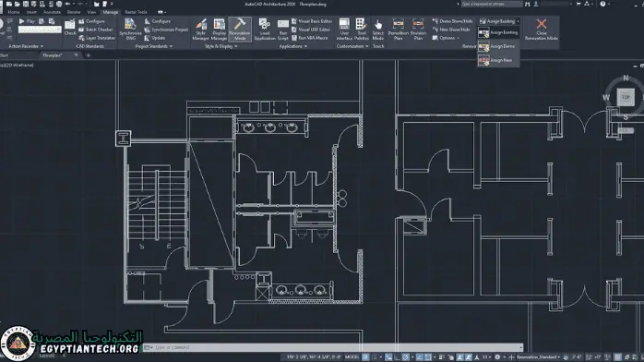Open the Style Manager tool

pos(201,30)
